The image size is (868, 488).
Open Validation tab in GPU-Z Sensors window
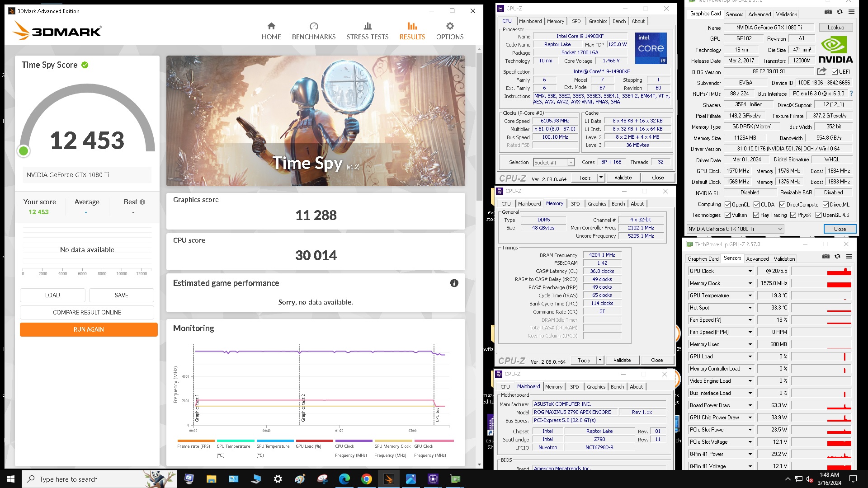coord(784,259)
